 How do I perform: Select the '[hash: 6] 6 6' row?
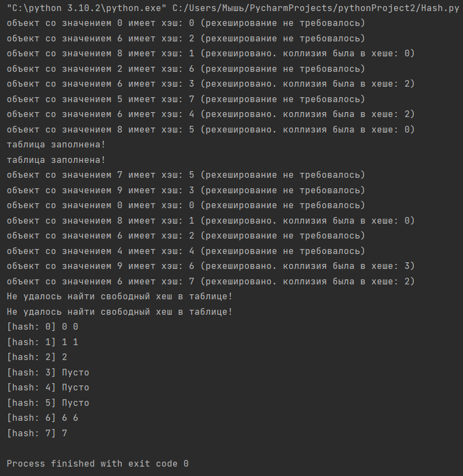click(43, 418)
